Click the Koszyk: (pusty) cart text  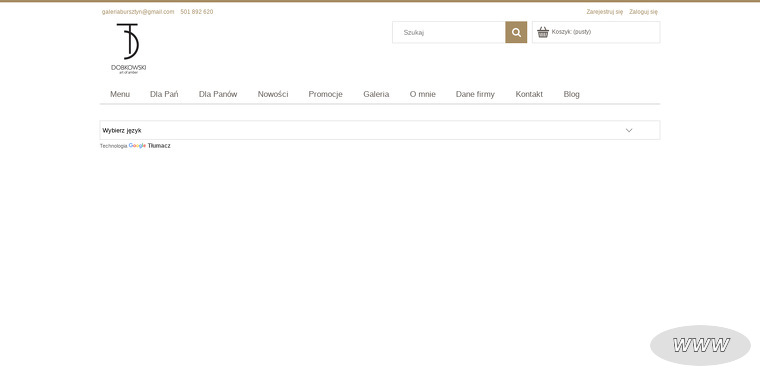(x=571, y=32)
